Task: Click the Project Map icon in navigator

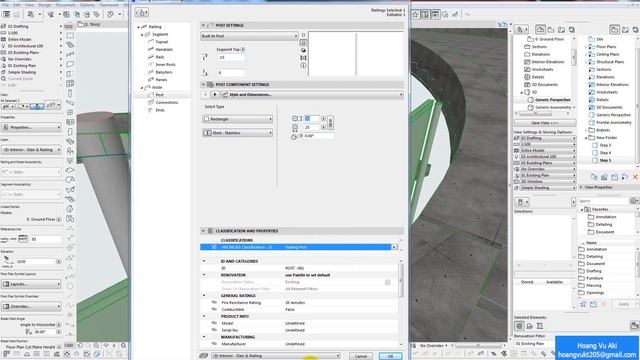Action: click(540, 29)
